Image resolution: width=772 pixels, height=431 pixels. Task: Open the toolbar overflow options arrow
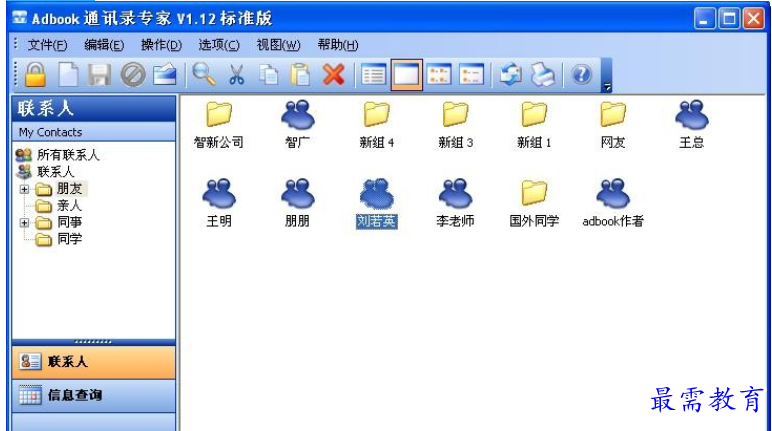(607, 75)
